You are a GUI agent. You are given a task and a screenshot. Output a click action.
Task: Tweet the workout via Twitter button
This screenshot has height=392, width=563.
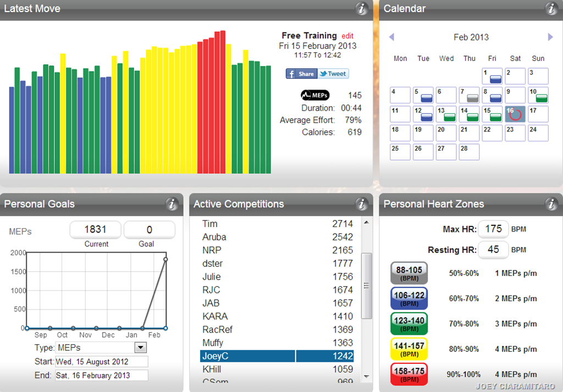[333, 74]
